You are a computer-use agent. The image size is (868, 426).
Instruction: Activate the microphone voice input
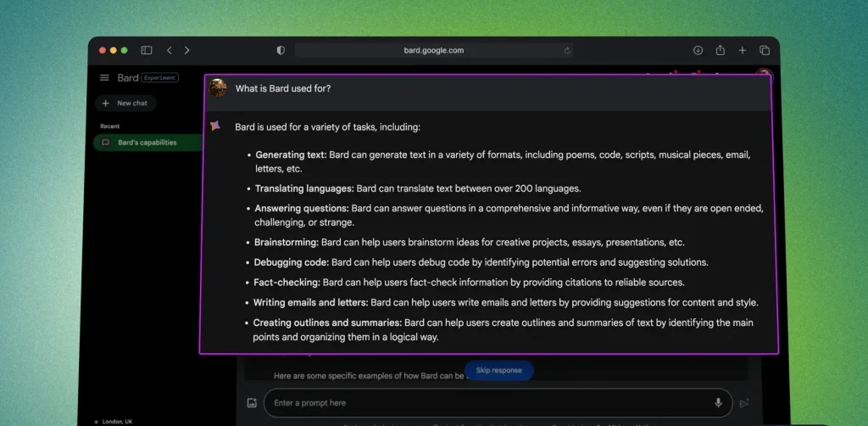tap(718, 403)
